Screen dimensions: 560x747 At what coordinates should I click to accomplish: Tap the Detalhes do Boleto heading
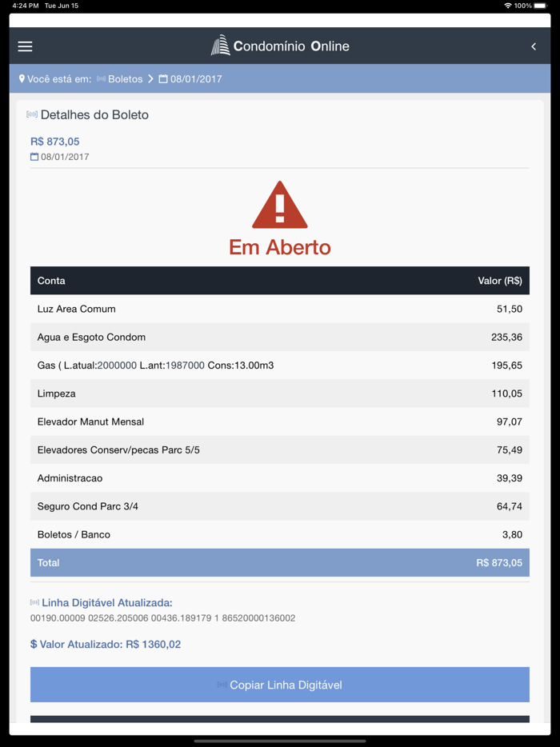tap(94, 115)
